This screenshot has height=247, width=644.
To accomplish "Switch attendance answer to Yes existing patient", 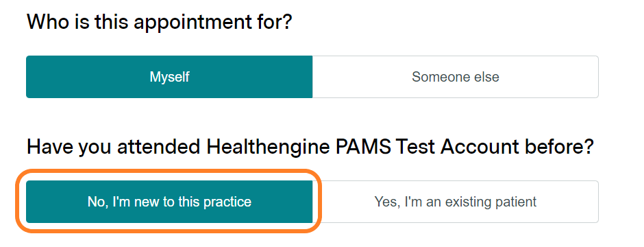I will (x=455, y=202).
